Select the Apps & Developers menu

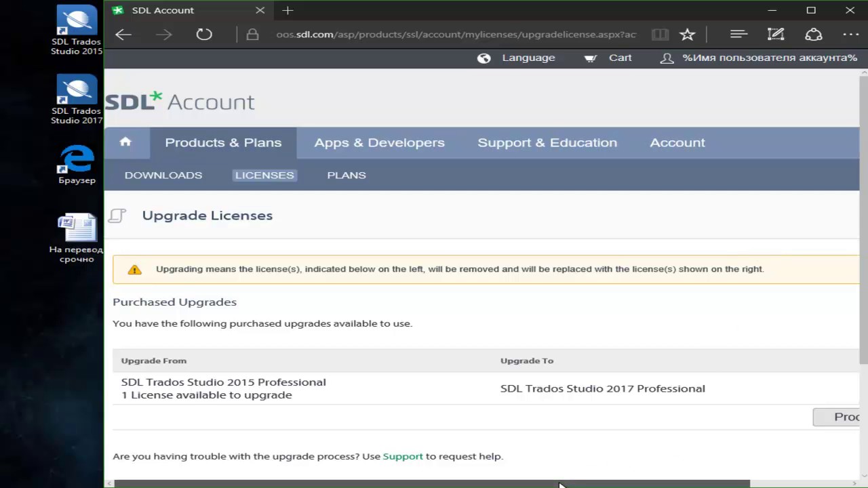(x=379, y=142)
